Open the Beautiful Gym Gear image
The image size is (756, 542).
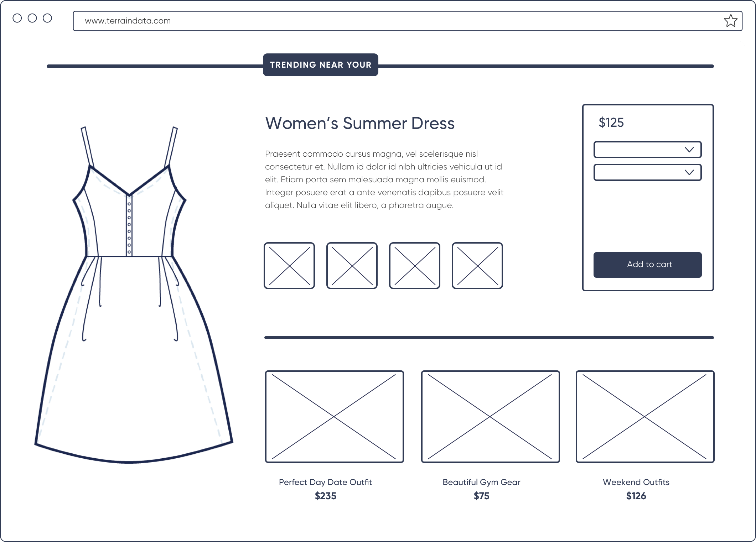coord(490,417)
